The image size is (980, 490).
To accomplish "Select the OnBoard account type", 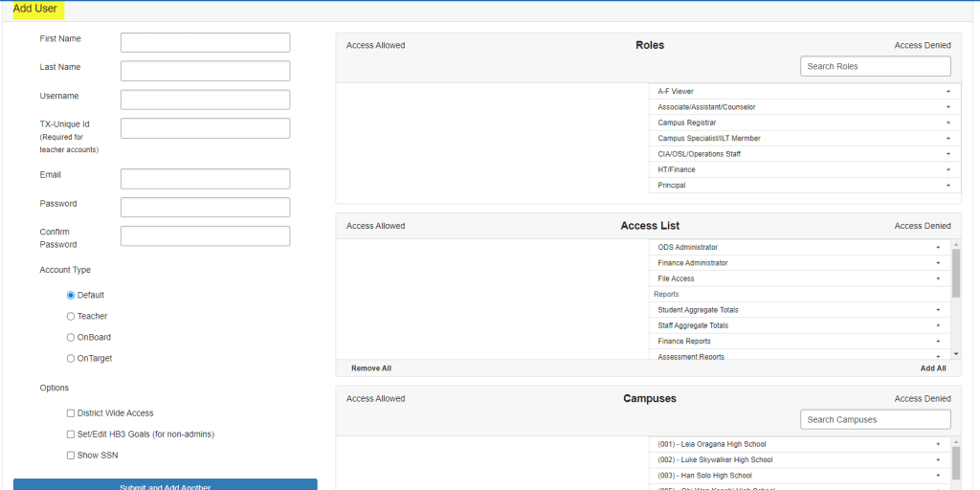I will point(71,338).
